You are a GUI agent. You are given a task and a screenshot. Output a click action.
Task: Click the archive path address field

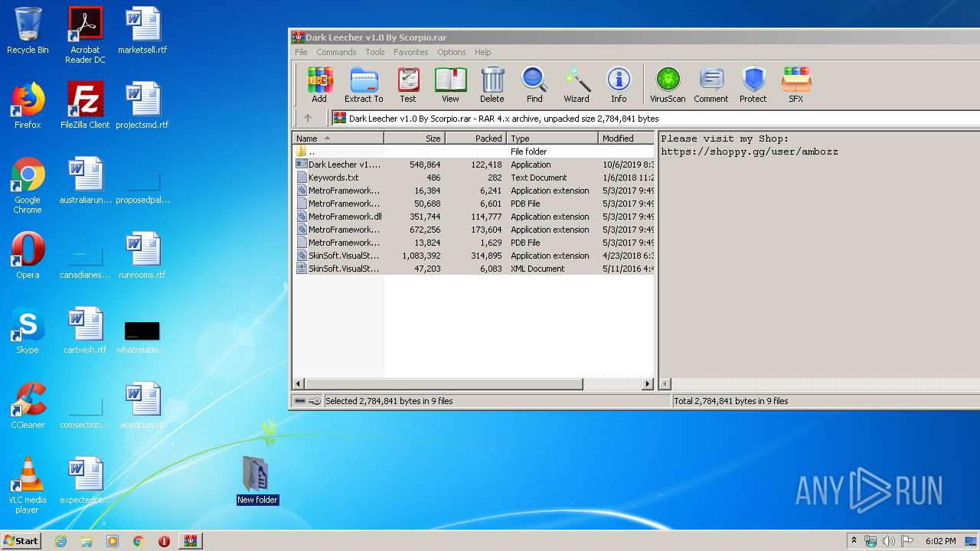[655, 119]
